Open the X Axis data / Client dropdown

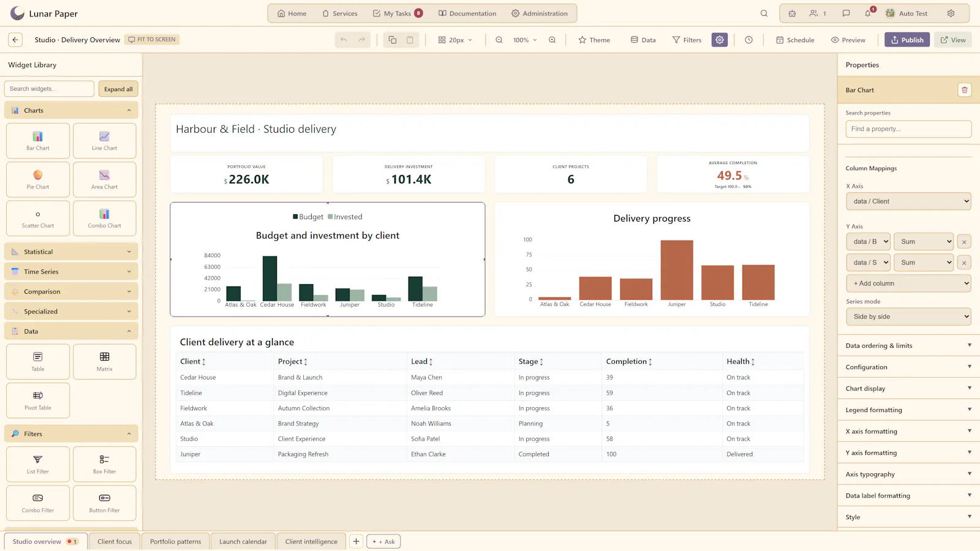[908, 201]
